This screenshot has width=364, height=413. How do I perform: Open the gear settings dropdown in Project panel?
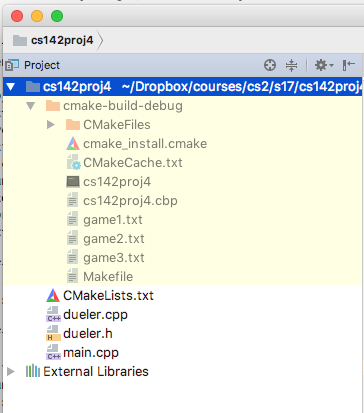[324, 65]
